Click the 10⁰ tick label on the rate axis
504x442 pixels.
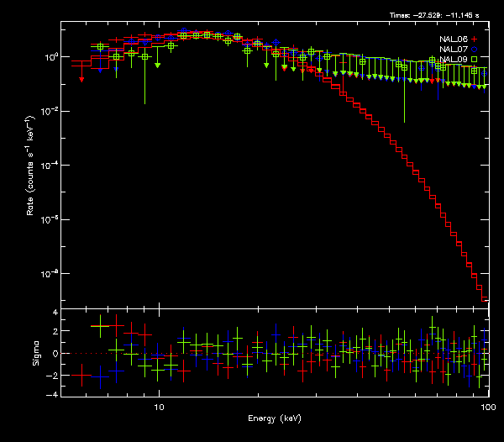[x=51, y=56]
